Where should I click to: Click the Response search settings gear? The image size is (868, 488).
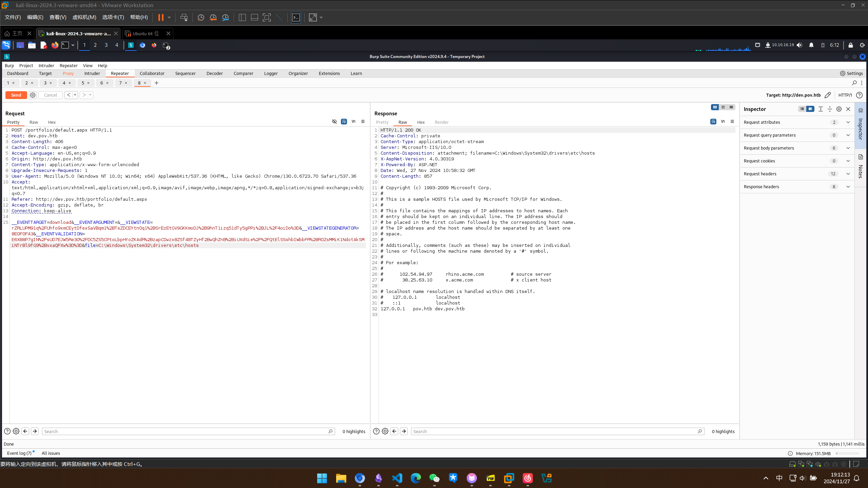point(385,431)
